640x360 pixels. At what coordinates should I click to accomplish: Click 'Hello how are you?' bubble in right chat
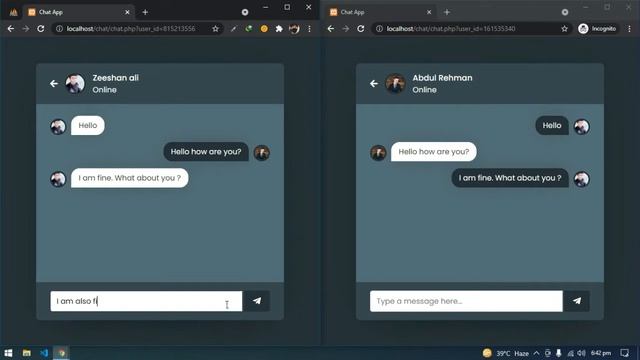433,152
